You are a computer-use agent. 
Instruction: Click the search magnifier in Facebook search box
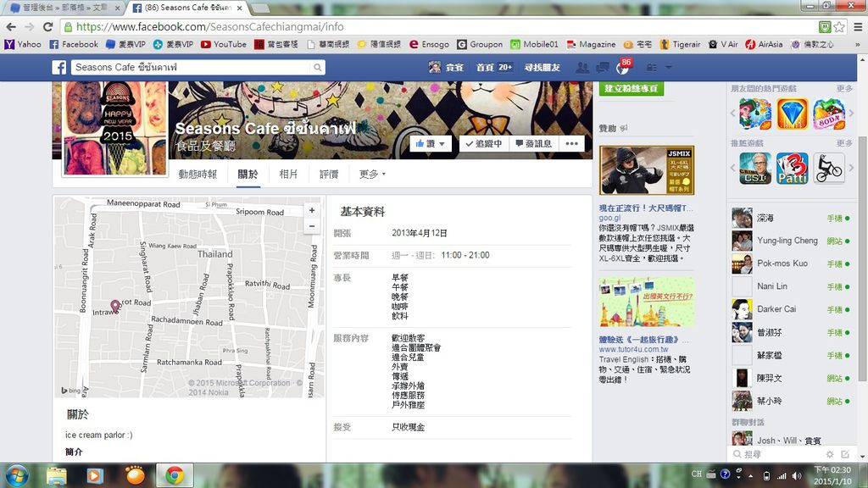pos(317,68)
